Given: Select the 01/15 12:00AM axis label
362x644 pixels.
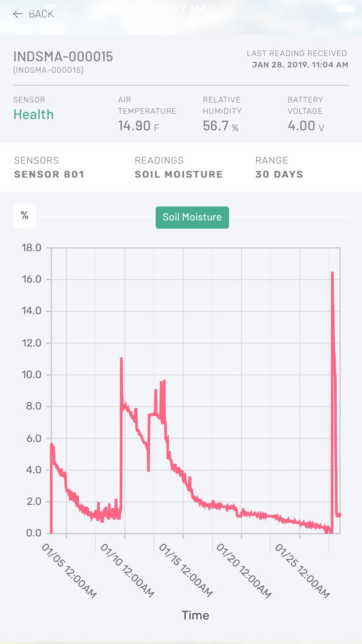Looking at the screenshot, I should tap(186, 570).
